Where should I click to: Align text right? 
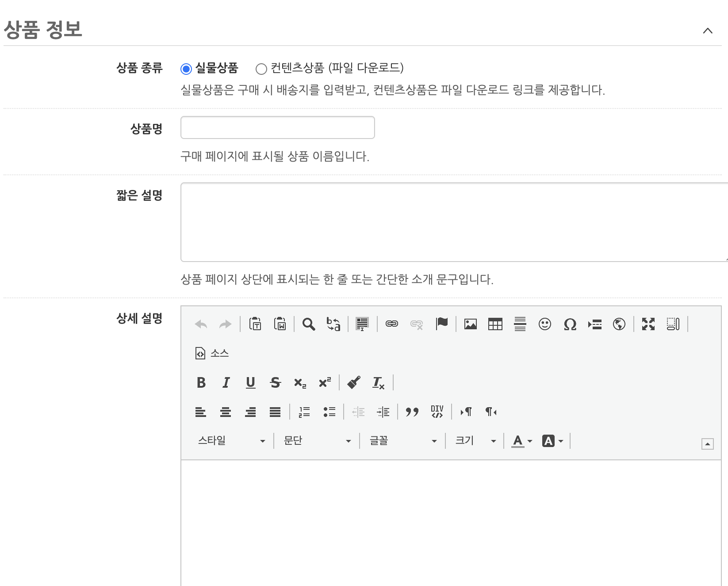[x=250, y=412]
